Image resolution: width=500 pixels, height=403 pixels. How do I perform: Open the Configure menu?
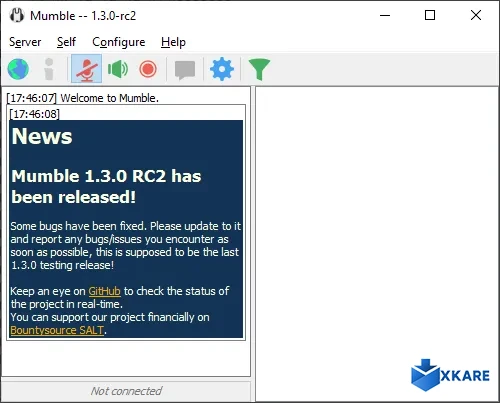[x=119, y=42]
